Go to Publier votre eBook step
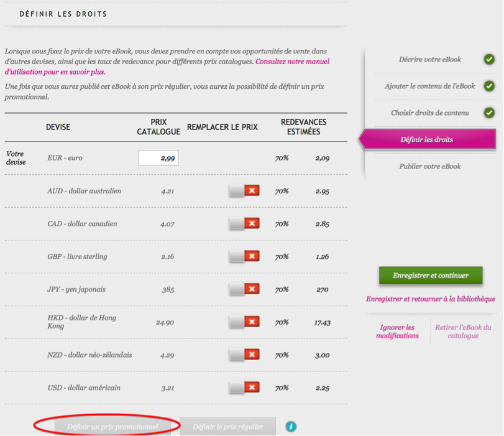The width and height of the screenshot is (504, 436). pyautogui.click(x=430, y=166)
